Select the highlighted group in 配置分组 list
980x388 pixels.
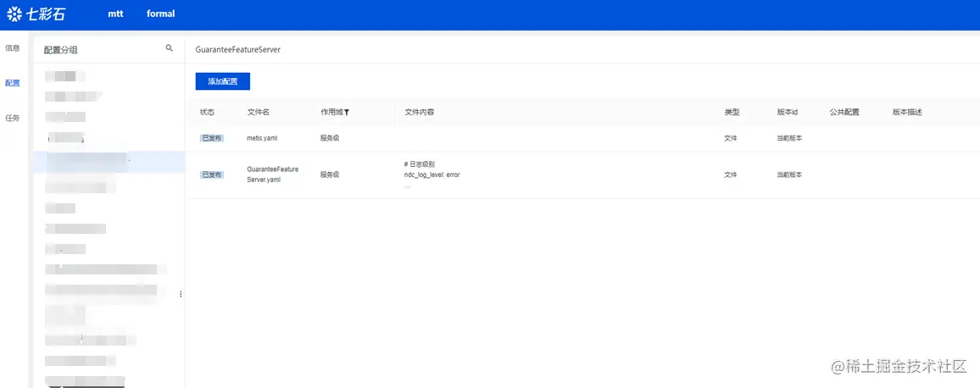tap(109, 162)
